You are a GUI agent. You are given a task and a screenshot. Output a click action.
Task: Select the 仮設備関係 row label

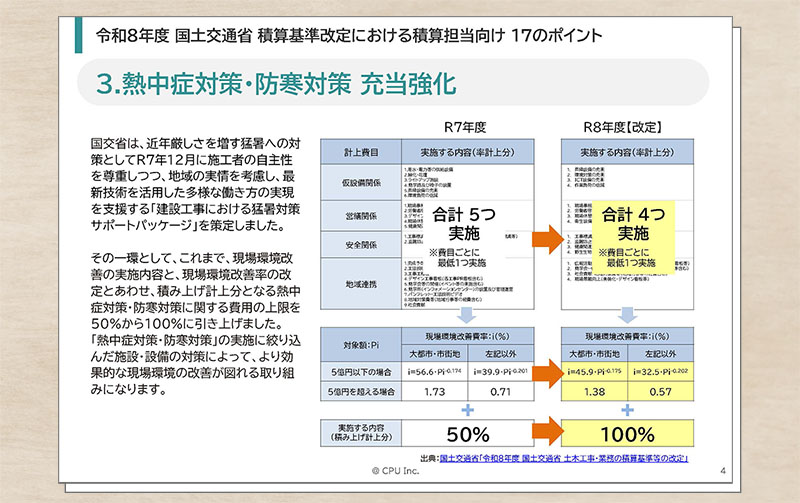(x=359, y=182)
